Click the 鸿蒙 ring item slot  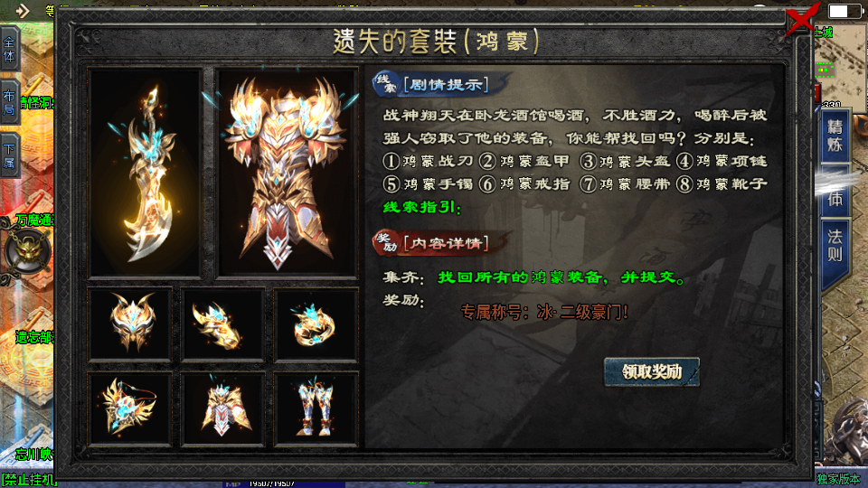pos(316,324)
